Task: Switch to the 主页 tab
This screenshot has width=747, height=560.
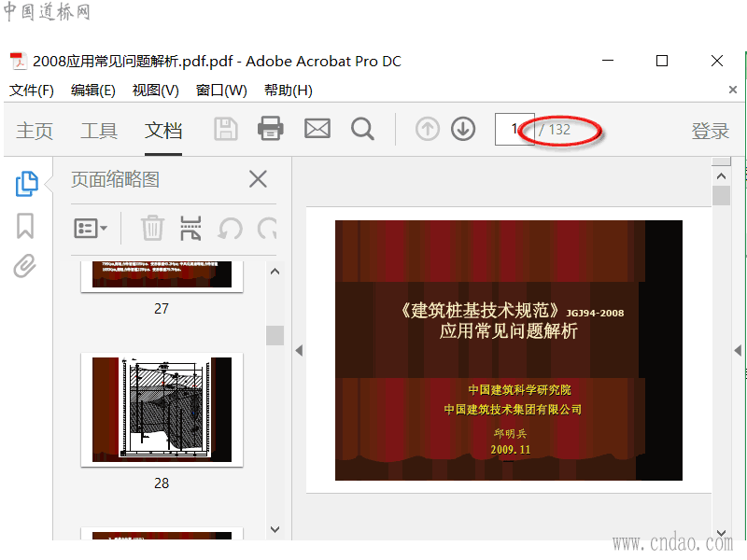Action: tap(35, 131)
